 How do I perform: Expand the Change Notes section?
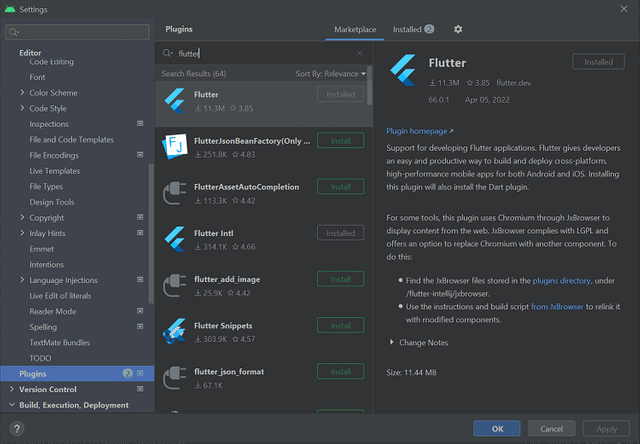(x=391, y=342)
